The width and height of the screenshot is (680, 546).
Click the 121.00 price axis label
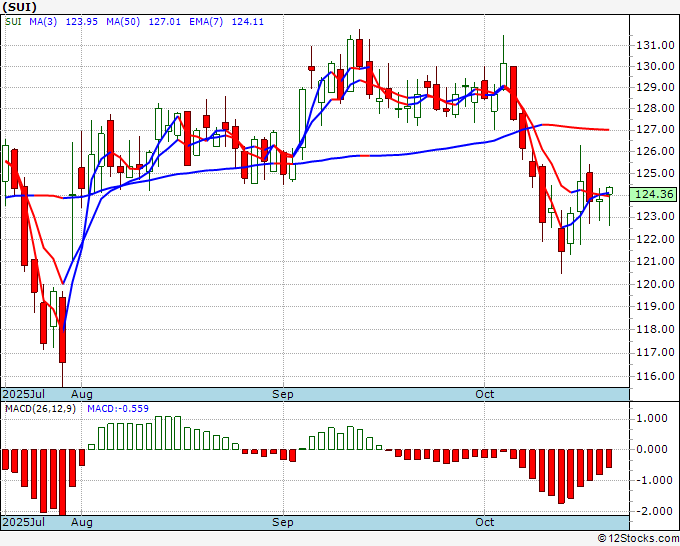pos(655,261)
